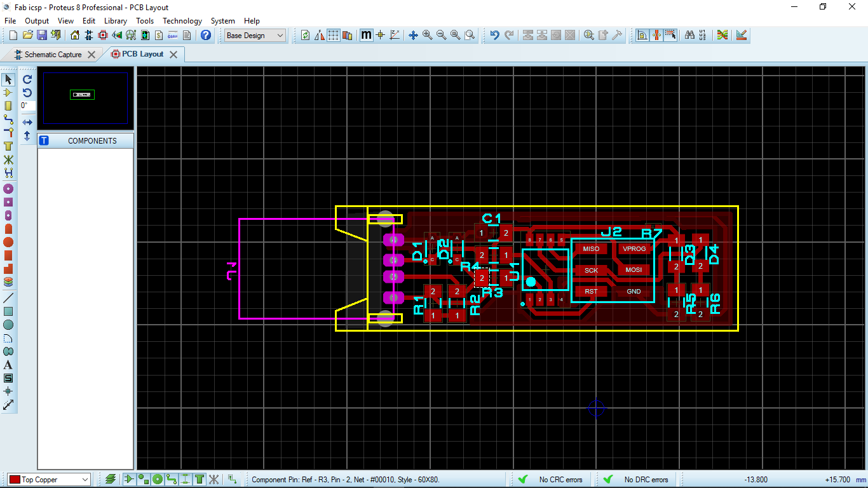Close the PCB Layout tab
Image resolution: width=868 pixels, height=488 pixels.
tap(173, 55)
